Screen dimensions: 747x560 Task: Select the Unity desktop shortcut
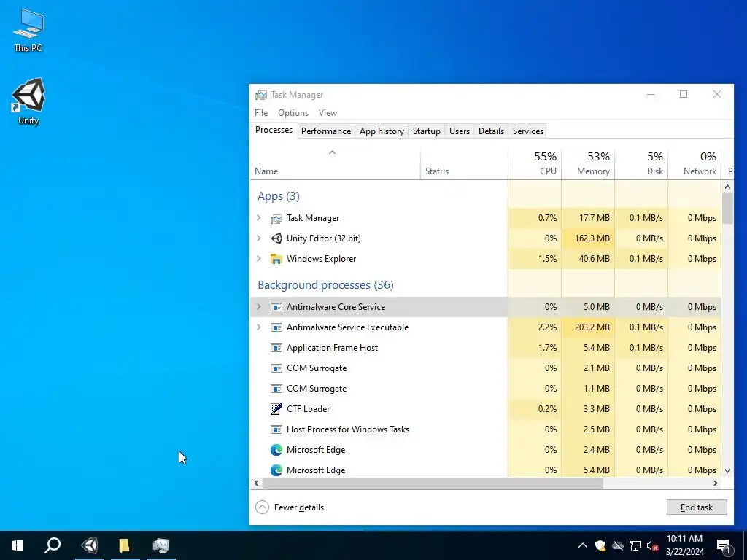pos(28,101)
